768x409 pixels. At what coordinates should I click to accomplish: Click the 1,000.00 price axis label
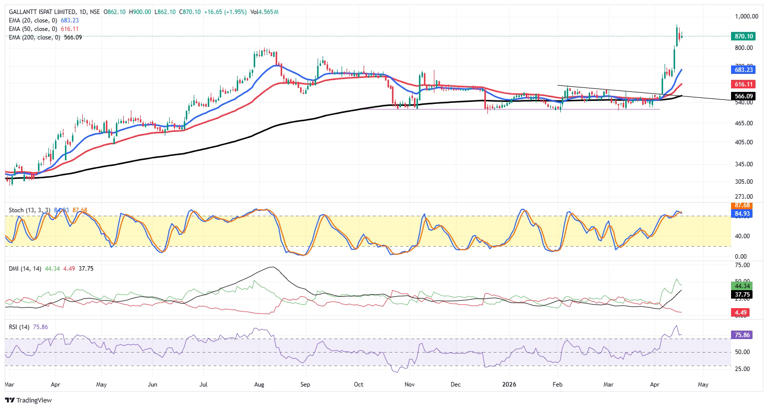(x=746, y=17)
